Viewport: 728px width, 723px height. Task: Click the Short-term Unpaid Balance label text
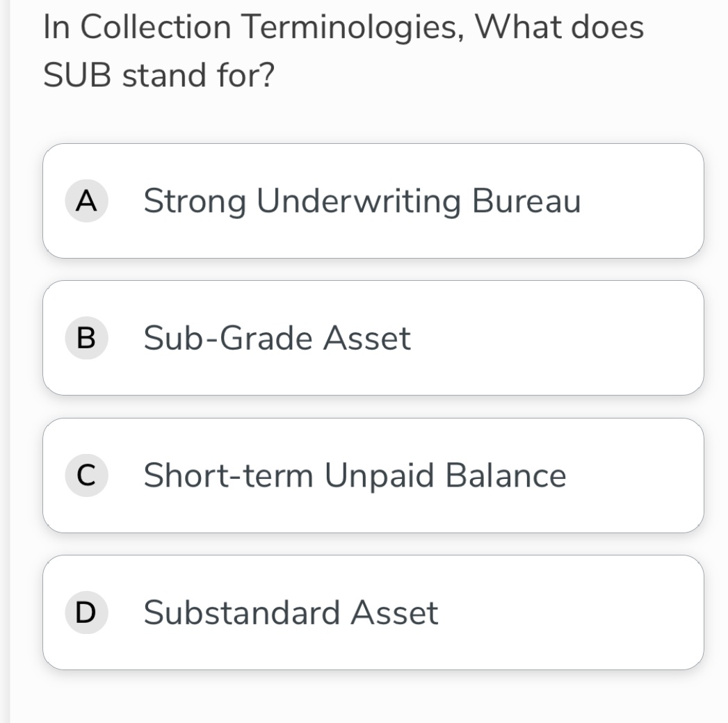coord(354,476)
